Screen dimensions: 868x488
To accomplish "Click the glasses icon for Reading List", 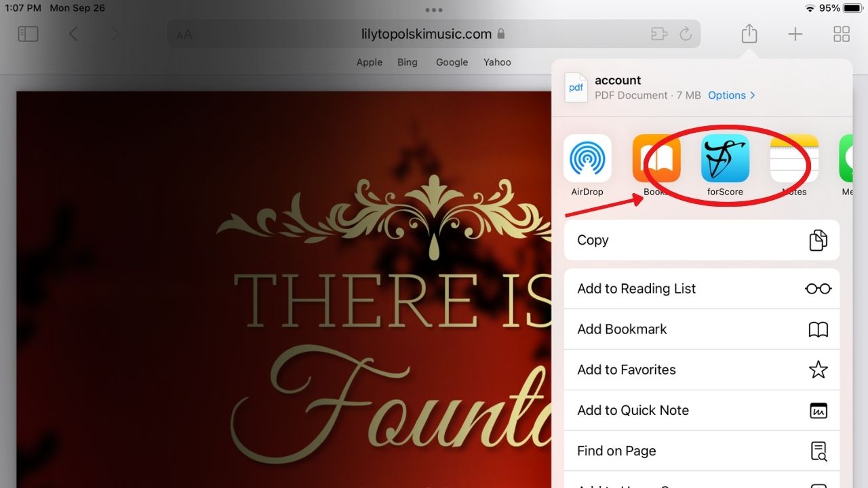I will point(818,289).
